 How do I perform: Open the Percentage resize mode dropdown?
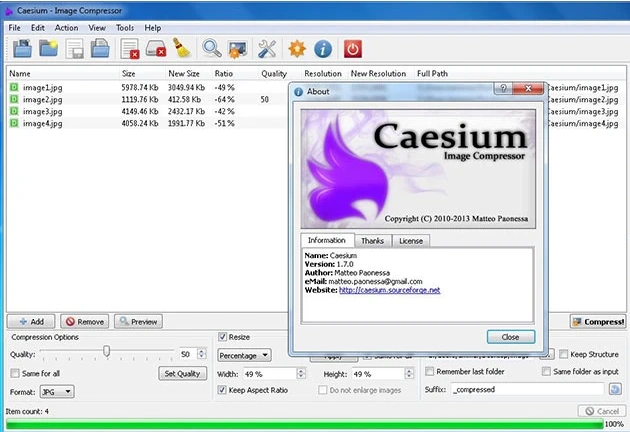(x=244, y=355)
